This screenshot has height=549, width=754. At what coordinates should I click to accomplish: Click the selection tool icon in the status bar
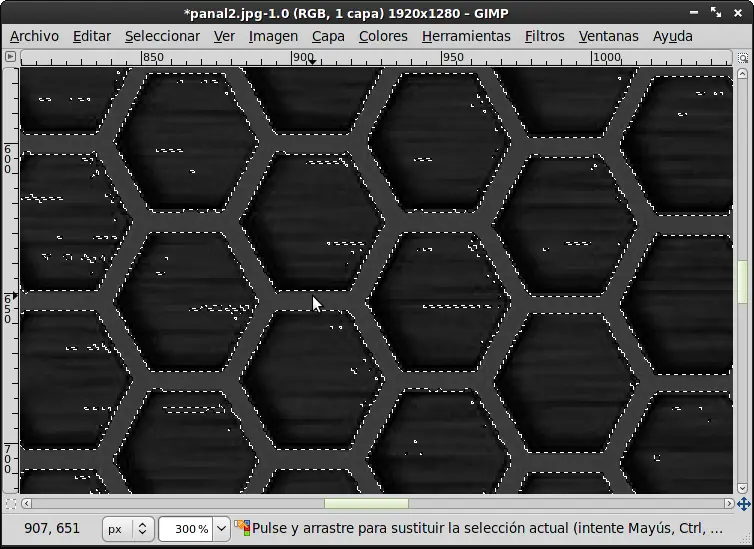(242, 528)
